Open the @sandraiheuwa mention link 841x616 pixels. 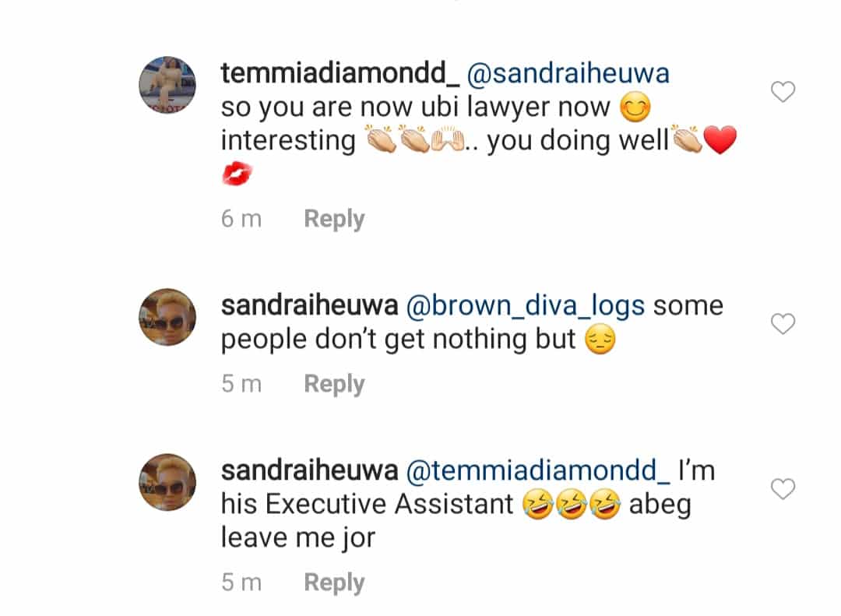(568, 73)
